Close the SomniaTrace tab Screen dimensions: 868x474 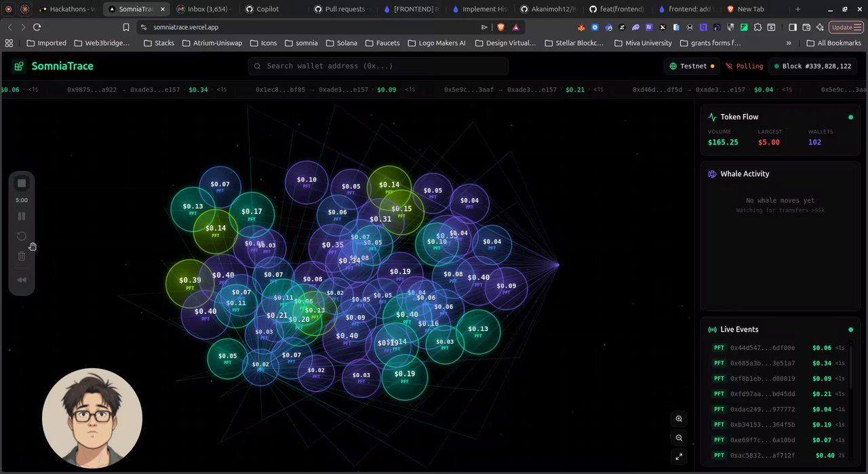[162, 9]
